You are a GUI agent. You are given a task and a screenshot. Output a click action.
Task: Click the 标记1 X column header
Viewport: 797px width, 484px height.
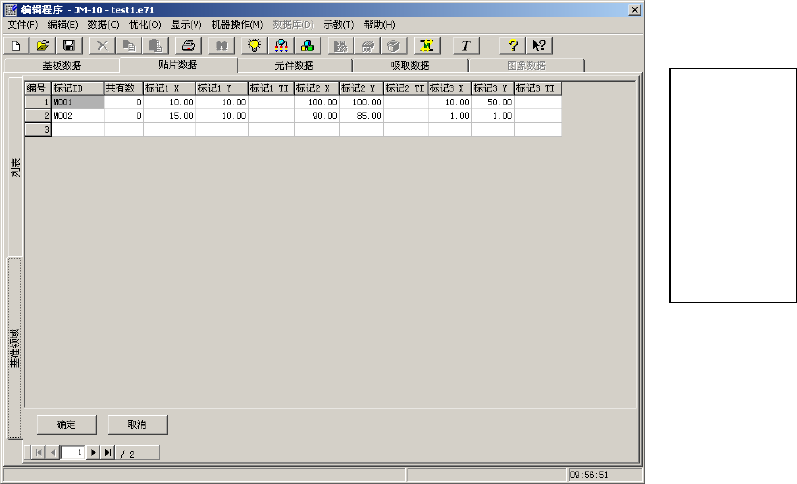169,88
